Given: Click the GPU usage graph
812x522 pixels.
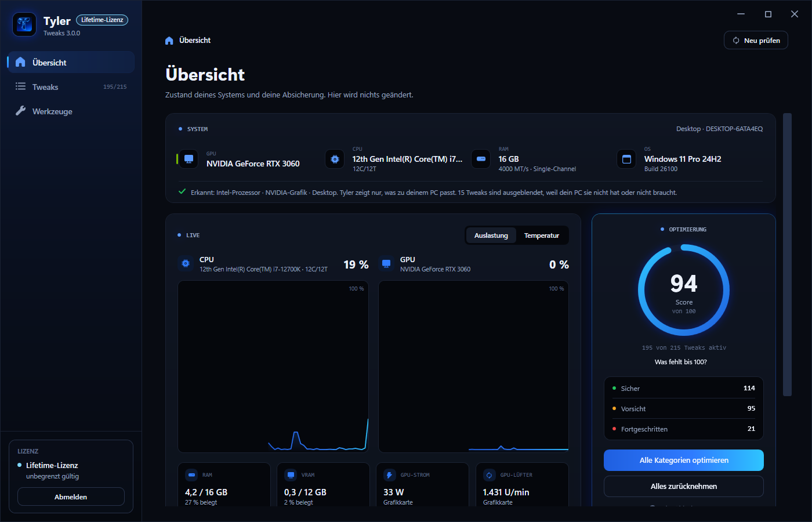Looking at the screenshot, I should 473,367.
